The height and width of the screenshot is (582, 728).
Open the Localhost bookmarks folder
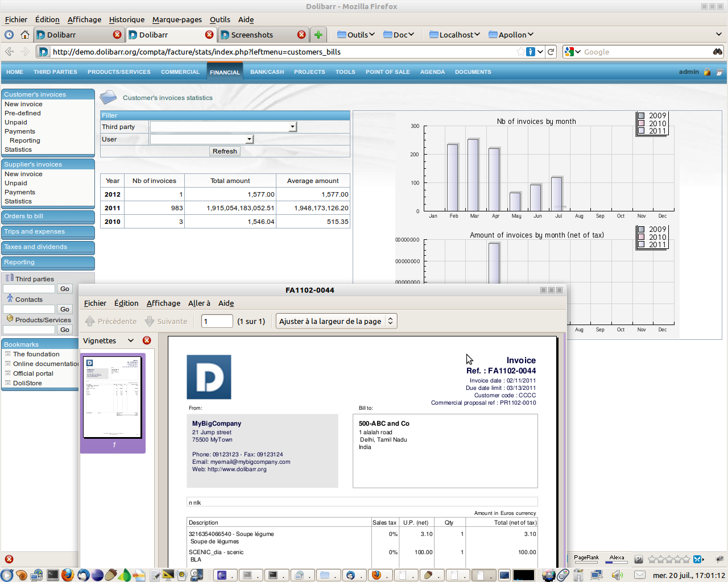click(454, 35)
